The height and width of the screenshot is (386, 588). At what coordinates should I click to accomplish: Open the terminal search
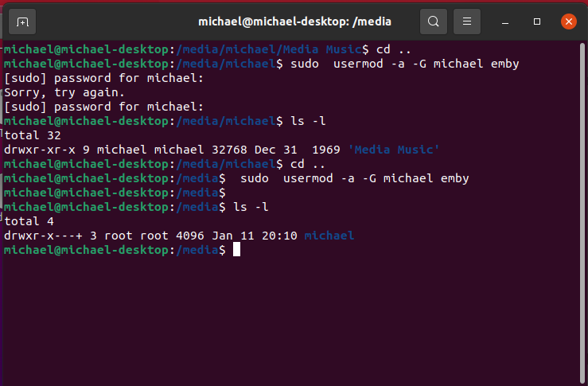click(433, 21)
